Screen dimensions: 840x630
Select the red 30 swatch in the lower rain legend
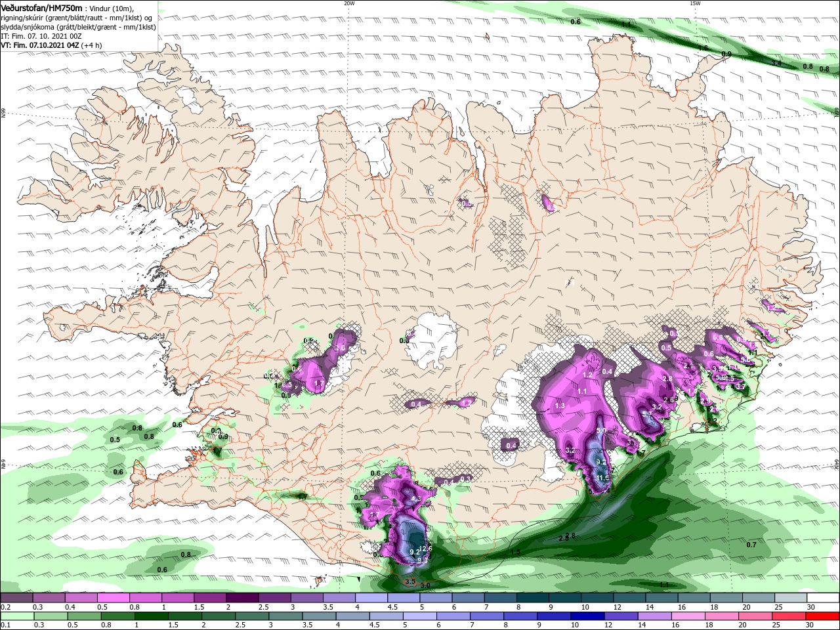click(x=822, y=616)
